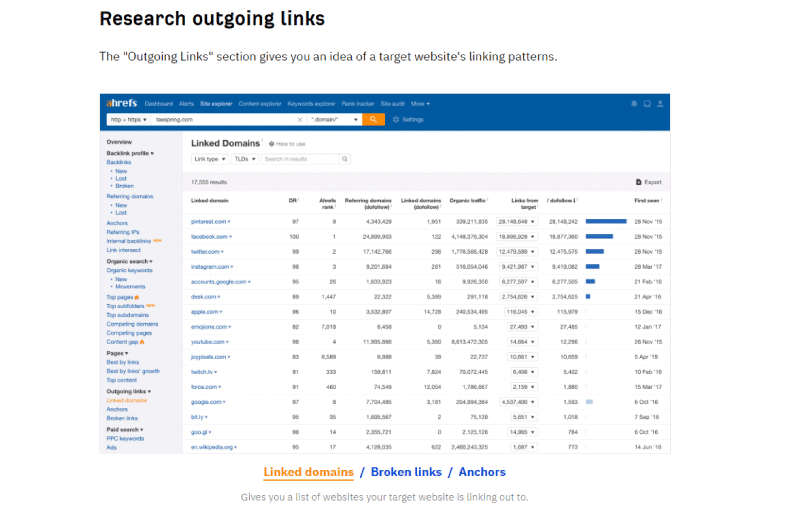Open the http + https protocol dropdown

[x=129, y=119]
